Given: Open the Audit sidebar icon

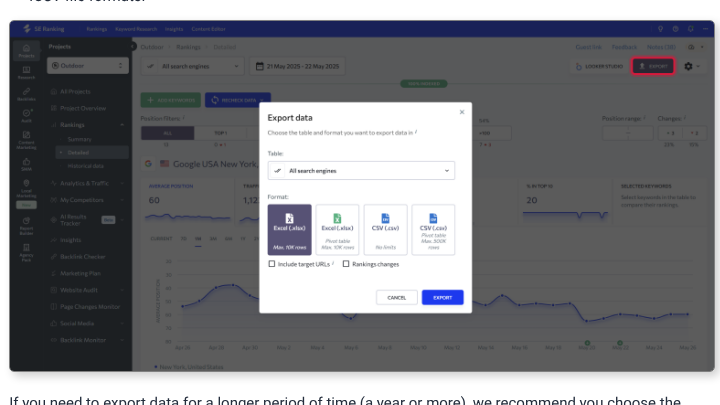Looking at the screenshot, I should pyautogui.click(x=26, y=116).
